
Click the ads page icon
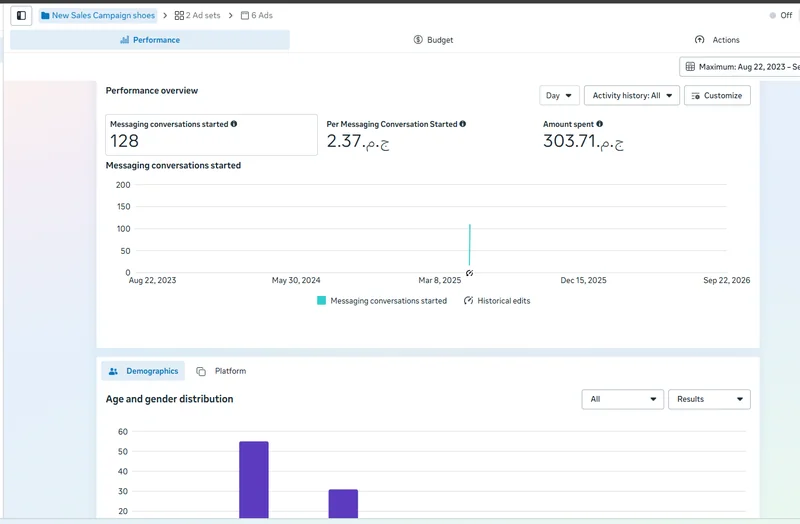pyautogui.click(x=245, y=15)
